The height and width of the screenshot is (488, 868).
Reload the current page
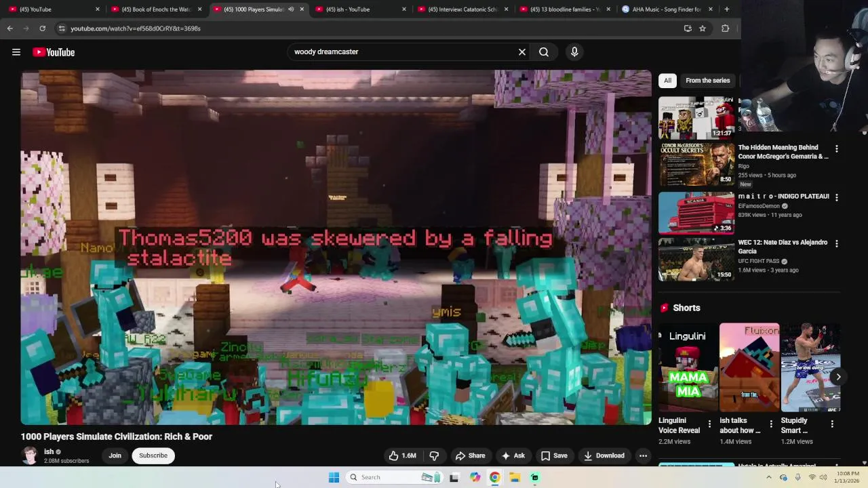point(42,28)
